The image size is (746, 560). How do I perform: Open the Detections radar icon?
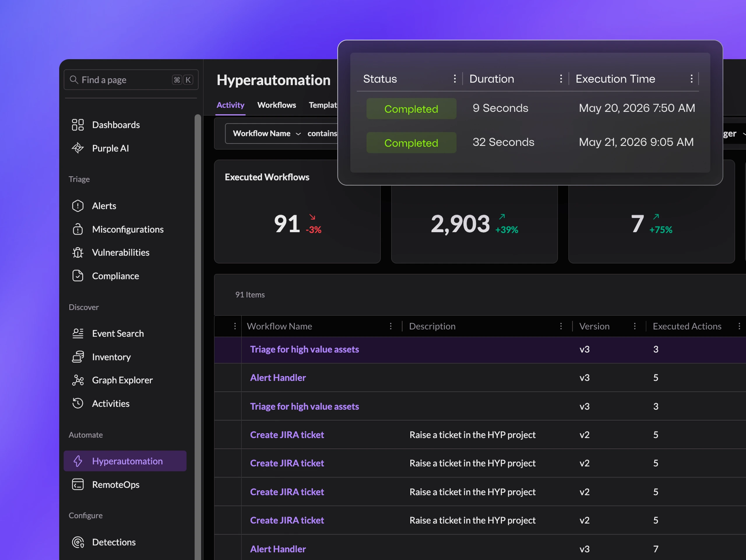click(x=78, y=542)
